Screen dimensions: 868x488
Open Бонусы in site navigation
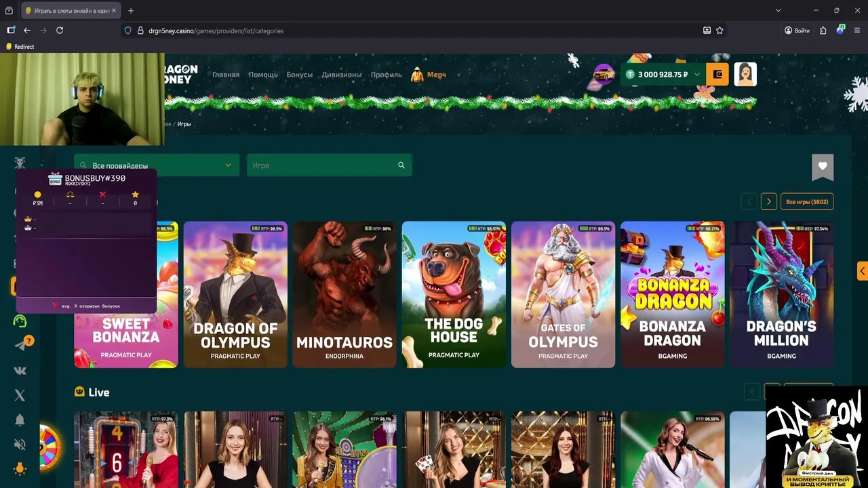tap(300, 75)
